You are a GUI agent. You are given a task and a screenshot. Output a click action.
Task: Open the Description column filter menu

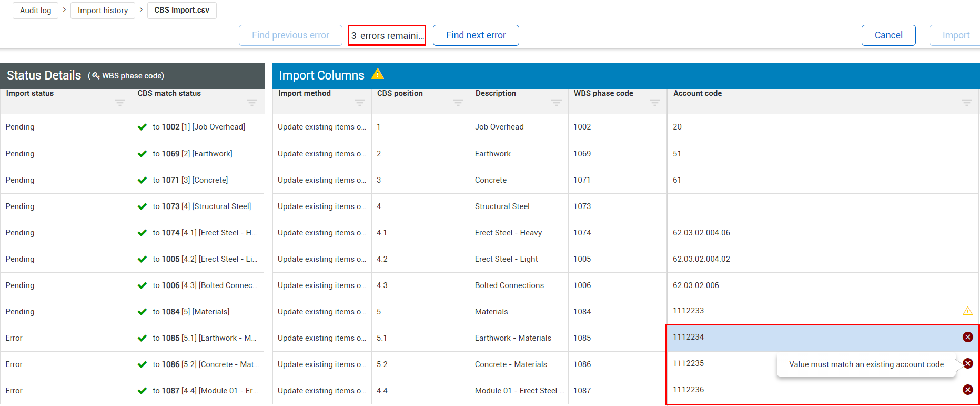pyautogui.click(x=556, y=103)
